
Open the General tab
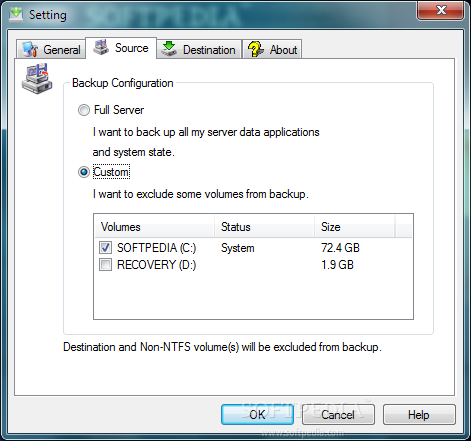[x=51, y=49]
